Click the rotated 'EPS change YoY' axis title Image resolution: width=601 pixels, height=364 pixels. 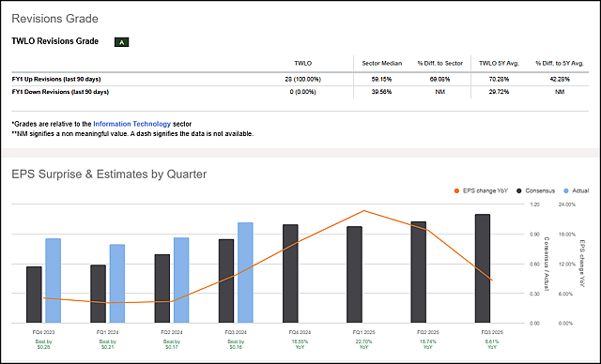pyautogui.click(x=582, y=264)
